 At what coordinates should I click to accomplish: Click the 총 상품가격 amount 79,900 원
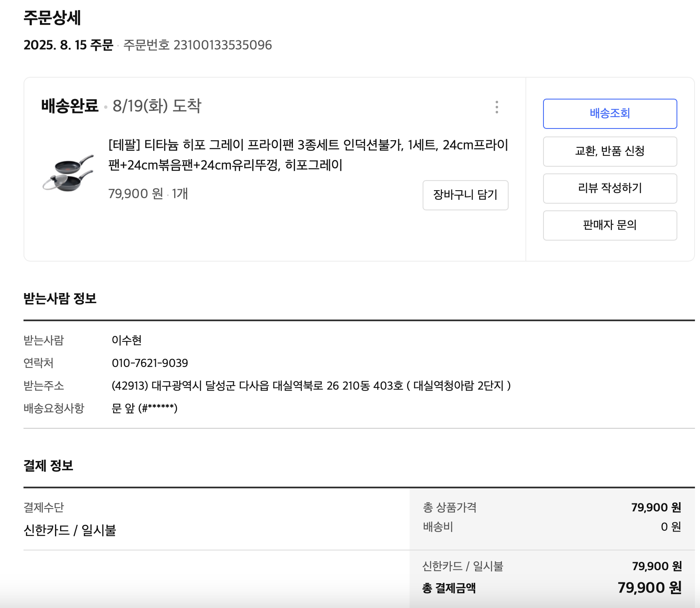(656, 507)
